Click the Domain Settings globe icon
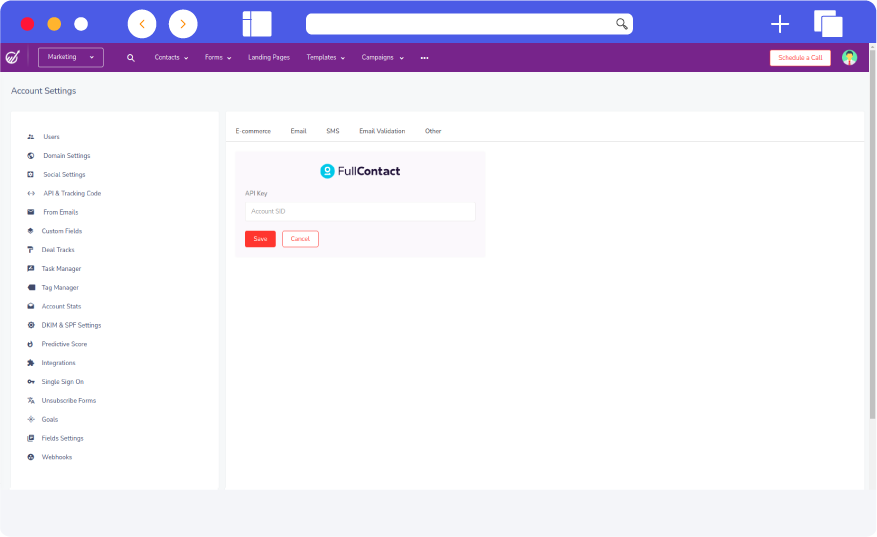Screen dimensions: 877x537 31,156
